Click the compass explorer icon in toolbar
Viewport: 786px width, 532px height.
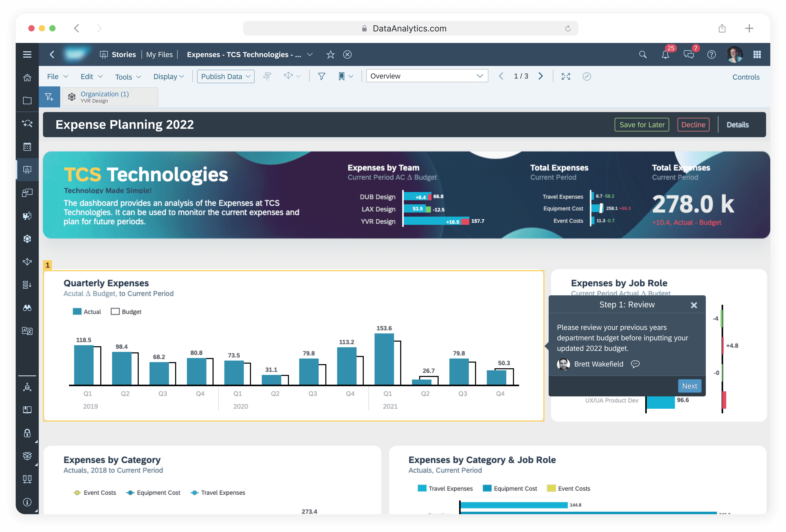click(587, 76)
